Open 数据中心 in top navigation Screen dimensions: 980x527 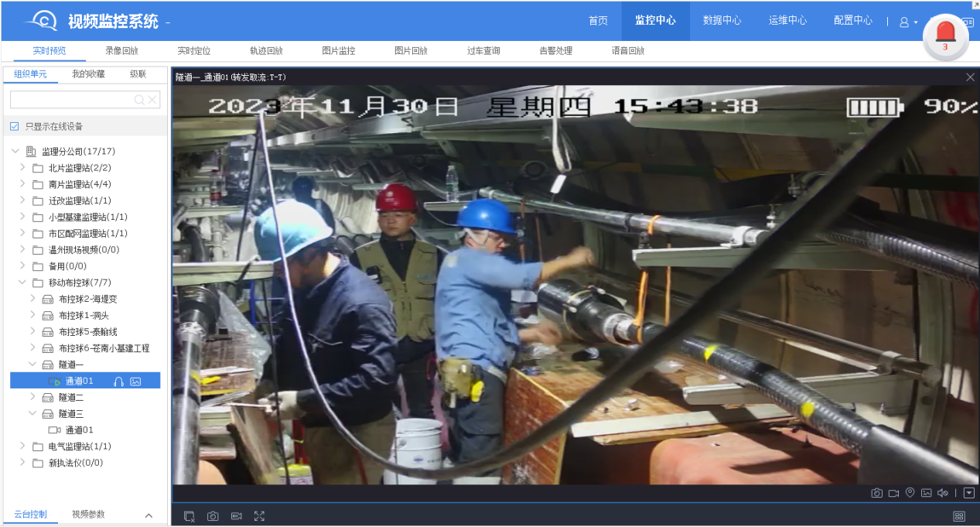(x=722, y=21)
